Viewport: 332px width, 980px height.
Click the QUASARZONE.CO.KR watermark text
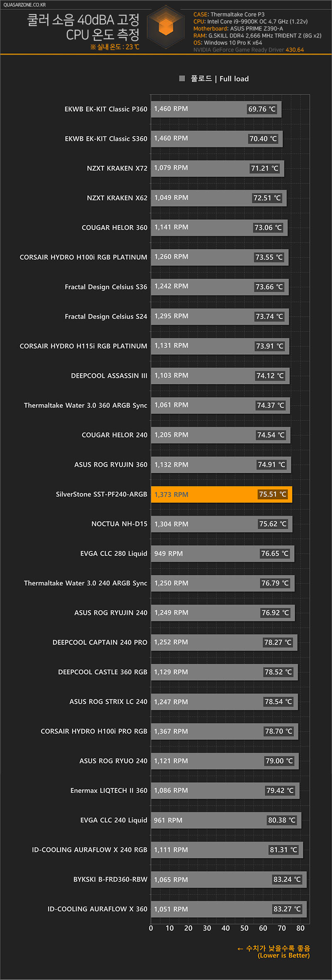coord(24,5)
